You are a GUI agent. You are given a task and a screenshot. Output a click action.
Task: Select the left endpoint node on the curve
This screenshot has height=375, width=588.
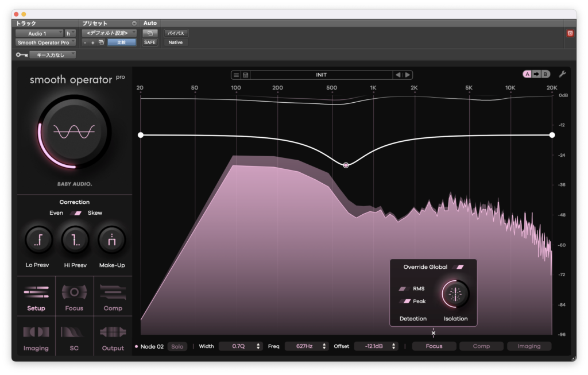pos(141,135)
